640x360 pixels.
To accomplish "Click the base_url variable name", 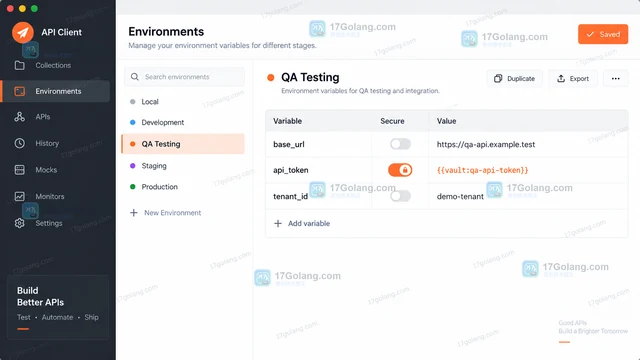I will [289, 144].
